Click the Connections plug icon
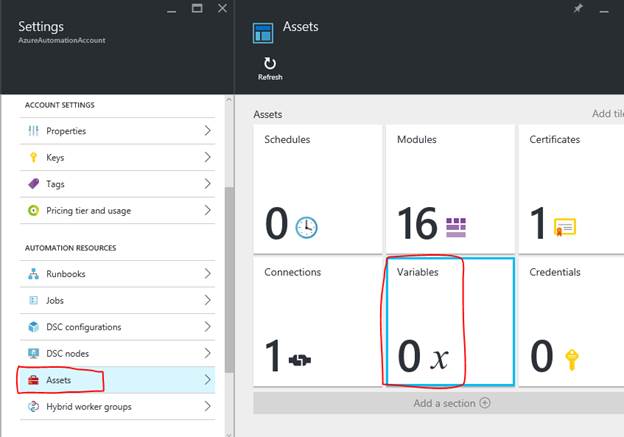The height and width of the screenshot is (437, 624). click(300, 360)
